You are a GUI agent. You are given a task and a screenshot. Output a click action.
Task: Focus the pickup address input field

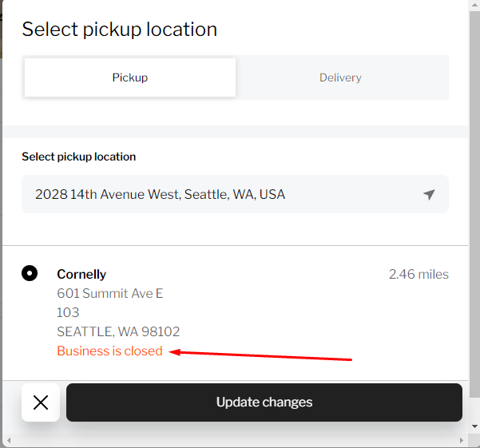click(224, 194)
